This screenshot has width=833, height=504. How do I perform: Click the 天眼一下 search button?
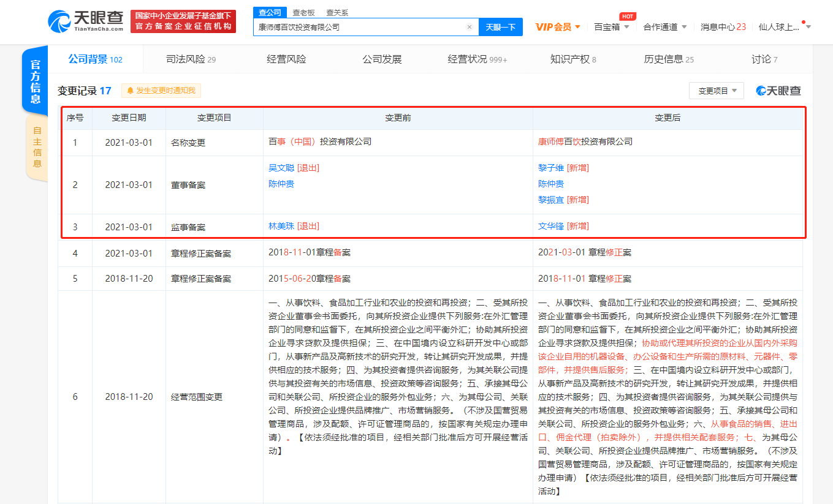(500, 27)
